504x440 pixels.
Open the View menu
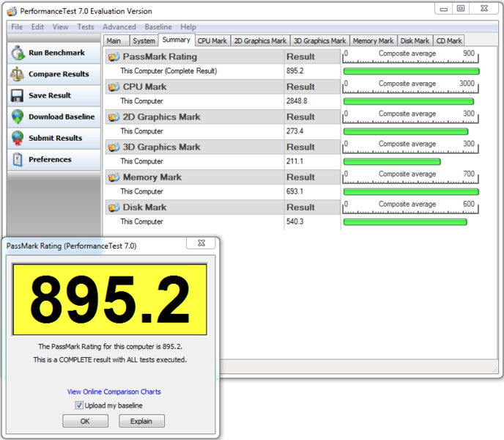pyautogui.click(x=60, y=27)
